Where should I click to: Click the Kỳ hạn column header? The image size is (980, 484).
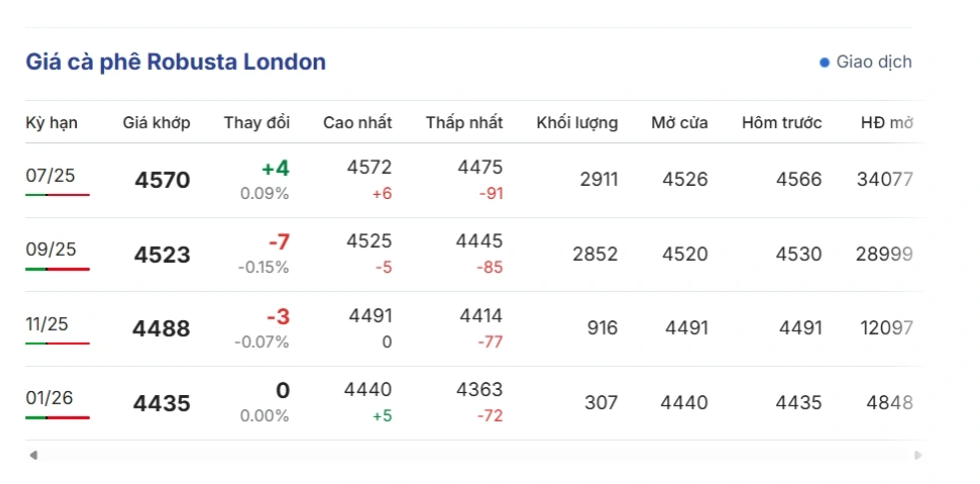click(52, 123)
